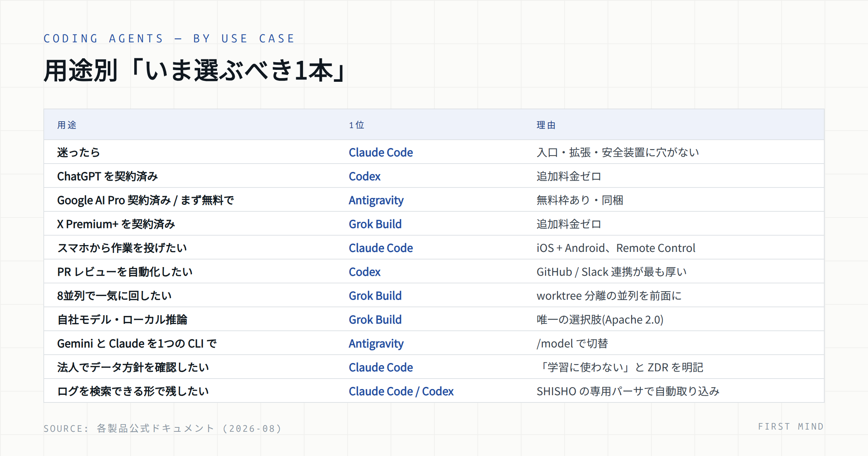
Task: Click Grok Build in X Premium+ row
Action: pos(375,224)
